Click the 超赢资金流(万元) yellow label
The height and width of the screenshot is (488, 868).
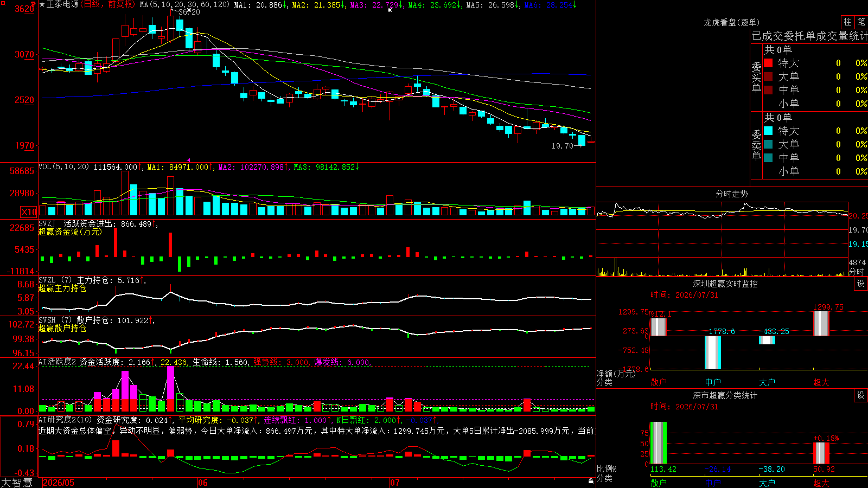[x=70, y=232]
